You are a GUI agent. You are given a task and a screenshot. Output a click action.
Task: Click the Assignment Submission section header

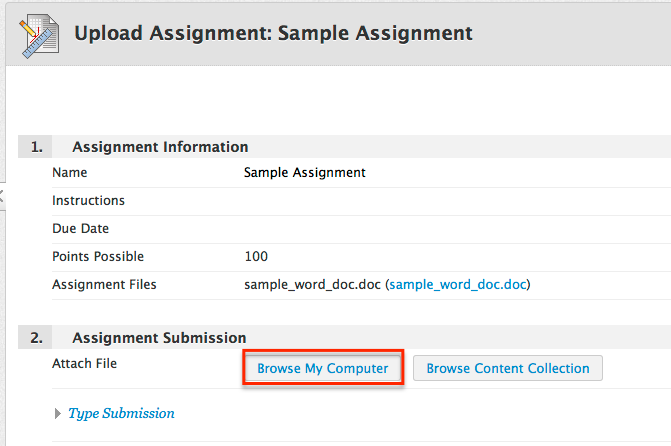click(x=159, y=338)
